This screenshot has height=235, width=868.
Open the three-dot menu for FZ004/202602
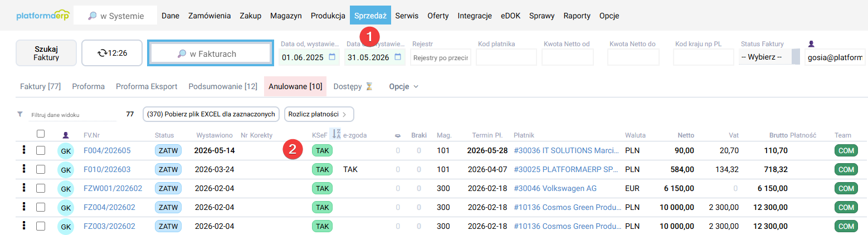click(x=24, y=207)
